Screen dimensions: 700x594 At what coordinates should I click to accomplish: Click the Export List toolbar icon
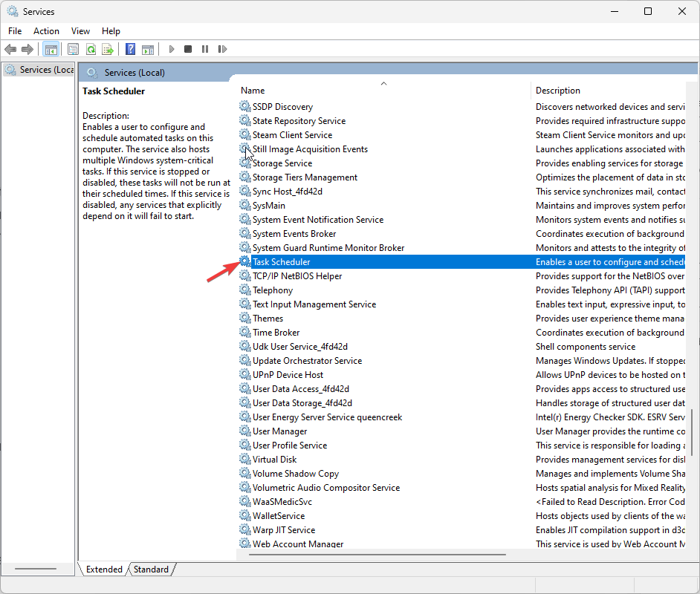click(x=108, y=50)
